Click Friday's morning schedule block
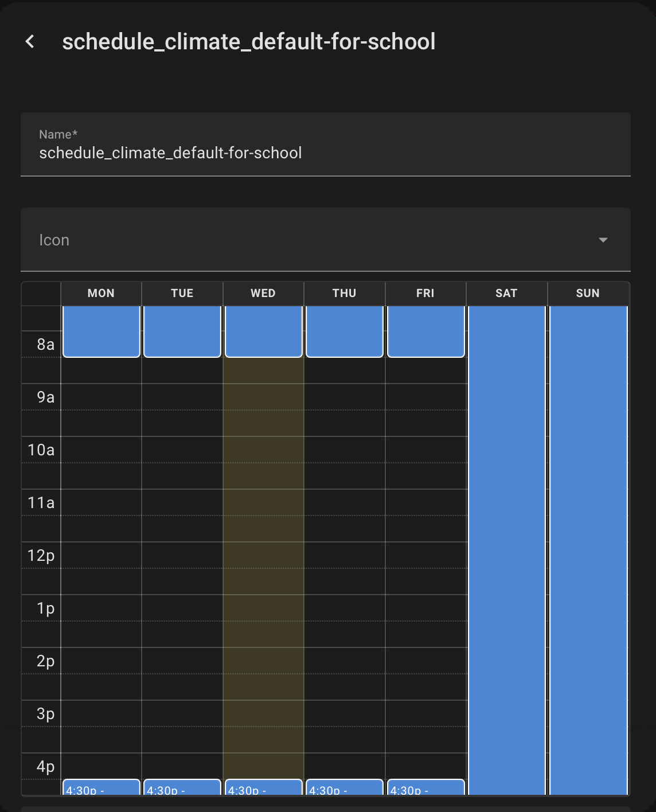 click(426, 331)
